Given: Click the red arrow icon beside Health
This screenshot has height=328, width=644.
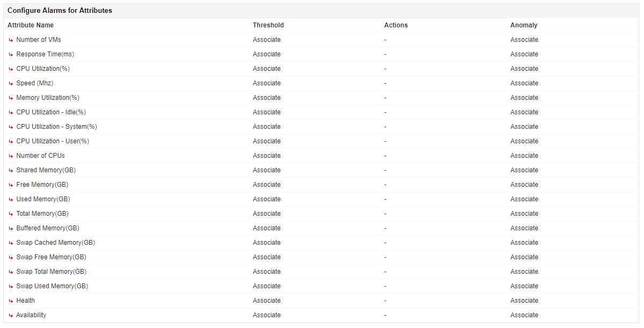Looking at the screenshot, I should pyautogui.click(x=11, y=301).
